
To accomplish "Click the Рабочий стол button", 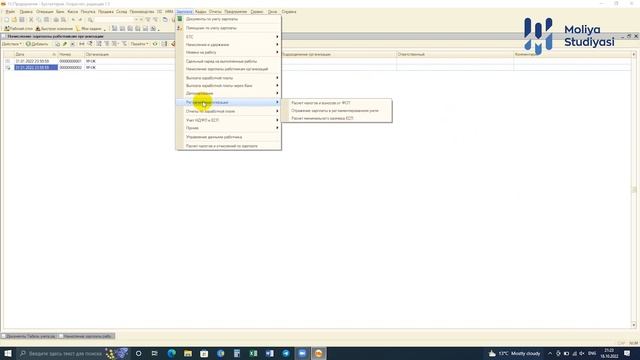I will click(18, 29).
